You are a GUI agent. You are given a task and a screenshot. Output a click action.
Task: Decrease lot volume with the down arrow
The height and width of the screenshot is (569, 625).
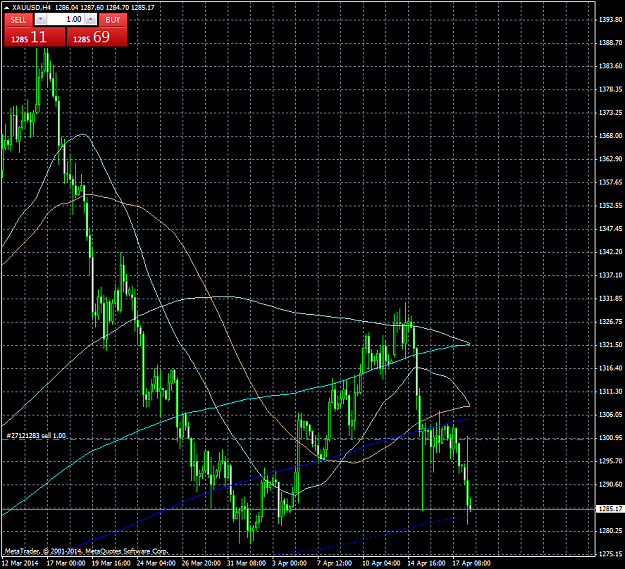tap(41, 19)
